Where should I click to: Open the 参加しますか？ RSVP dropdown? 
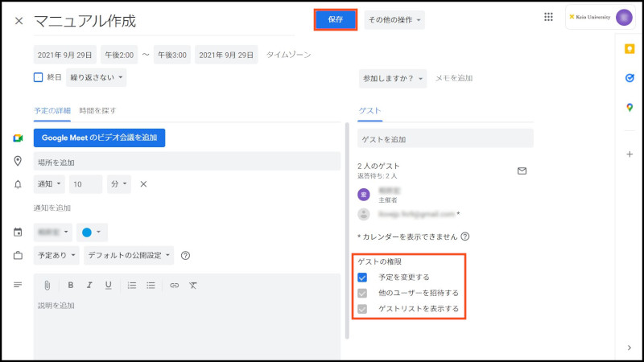(392, 78)
